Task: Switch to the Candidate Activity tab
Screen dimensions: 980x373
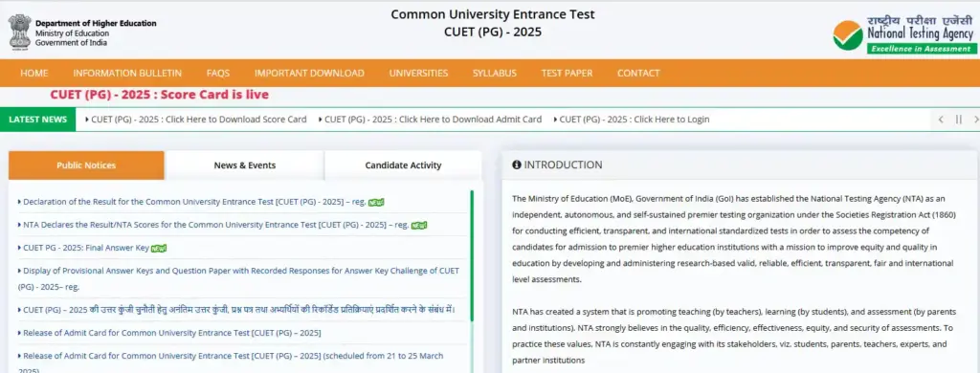Action: (403, 165)
